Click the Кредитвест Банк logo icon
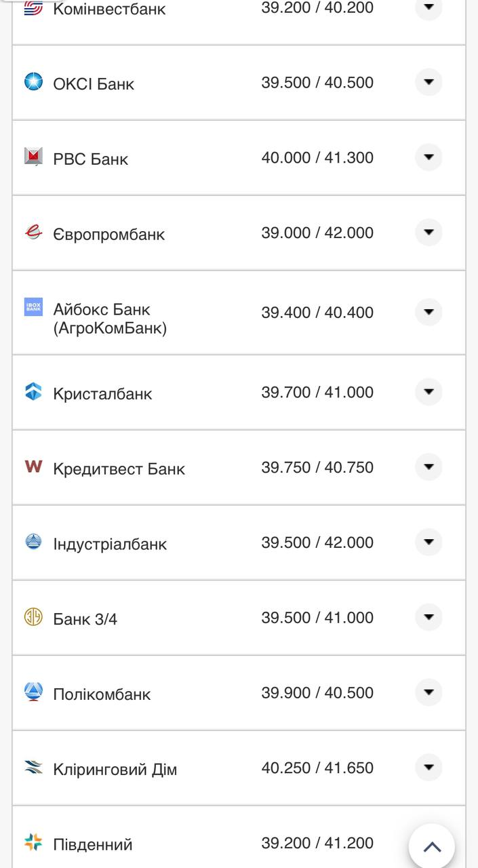The image size is (478, 868). (x=33, y=467)
